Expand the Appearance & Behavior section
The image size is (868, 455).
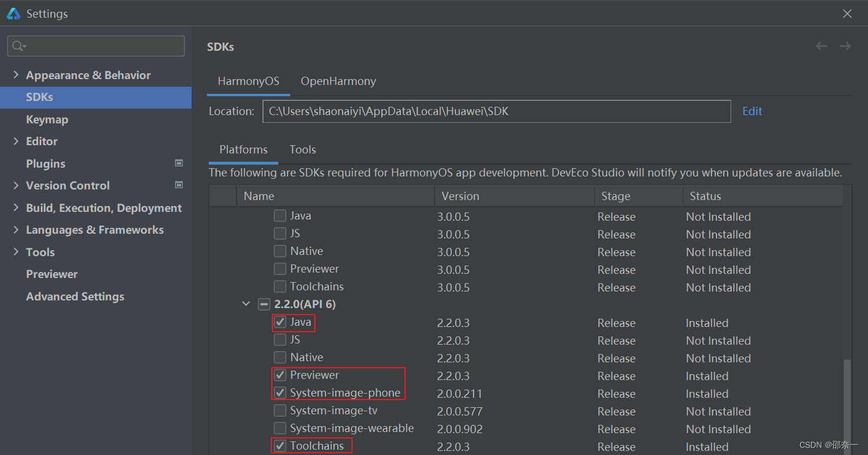(x=16, y=75)
